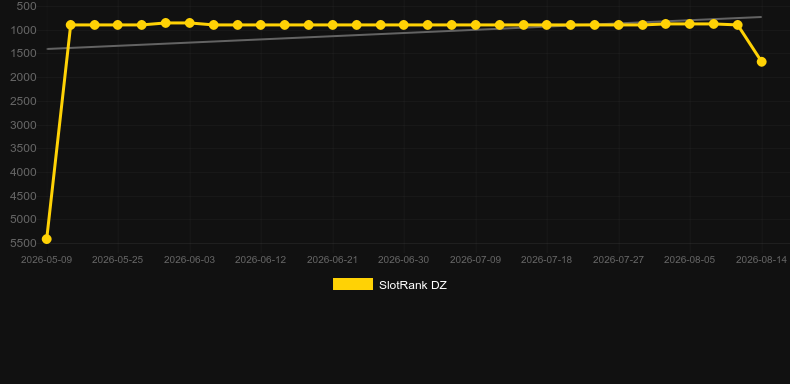This screenshot has height=384, width=790.
Task: Toggle the SlotRank DZ legend yellow swatch
Action: tap(353, 284)
